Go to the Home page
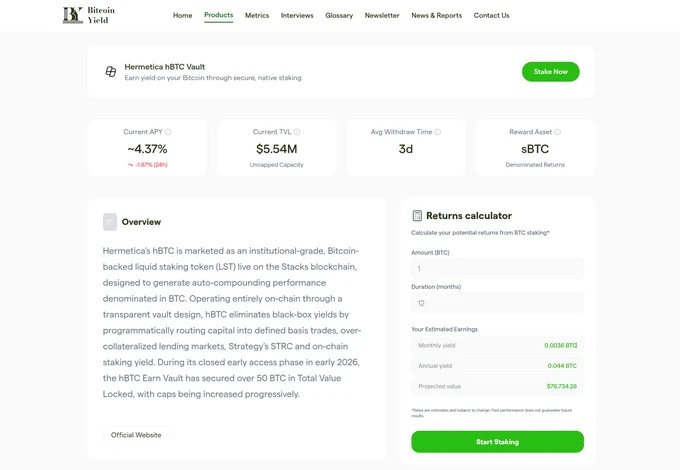Screen dimensions: 680x470 click(183, 15)
